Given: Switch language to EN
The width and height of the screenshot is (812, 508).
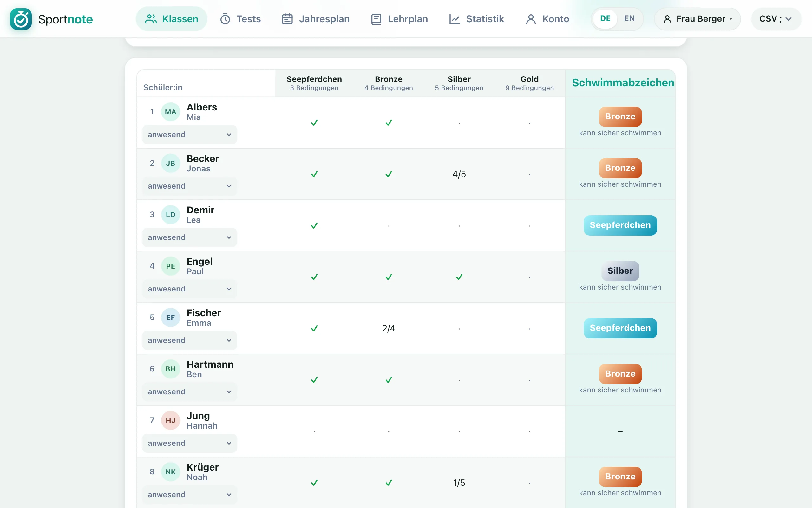Looking at the screenshot, I should (x=629, y=18).
